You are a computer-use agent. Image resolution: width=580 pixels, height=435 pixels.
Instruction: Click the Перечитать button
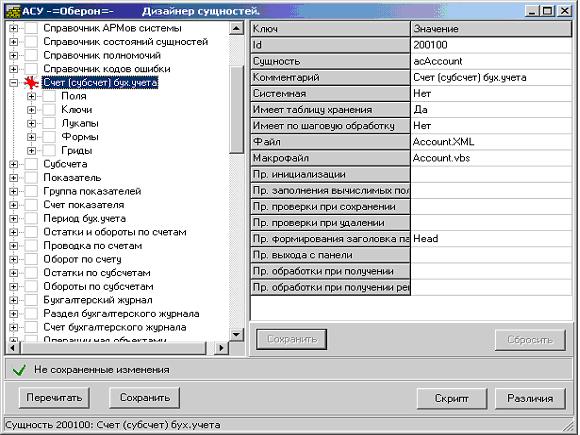[54, 398]
